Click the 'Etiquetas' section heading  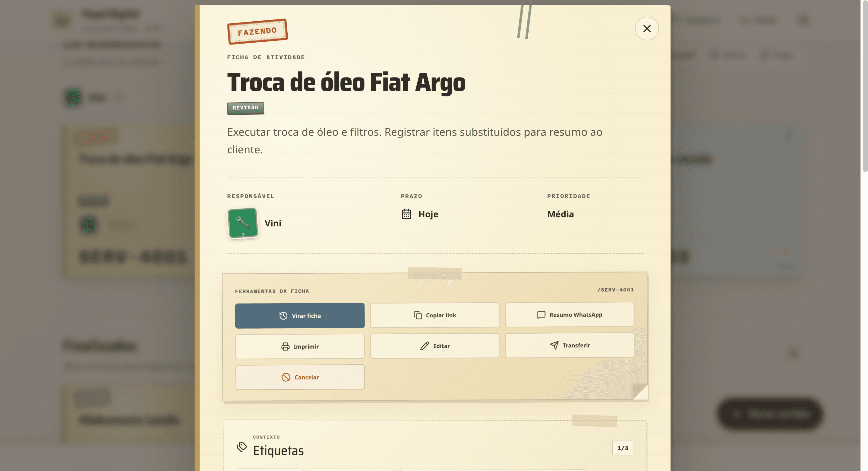pos(278,450)
